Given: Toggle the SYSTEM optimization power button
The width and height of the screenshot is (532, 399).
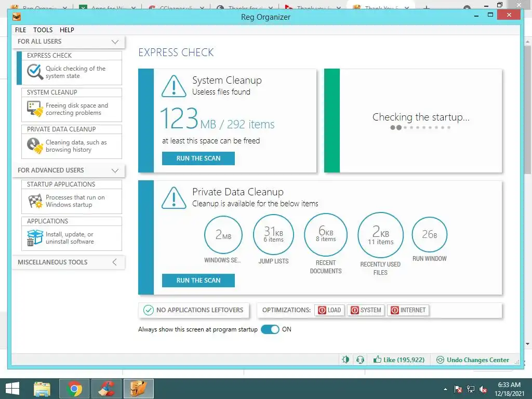Looking at the screenshot, I should coord(366,310).
